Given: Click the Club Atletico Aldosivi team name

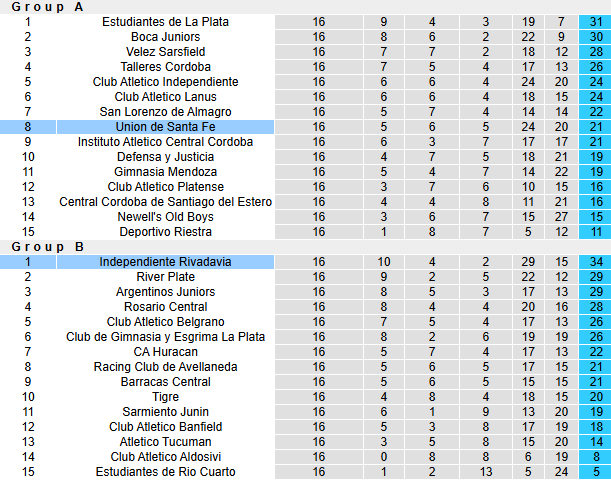Looking at the screenshot, I should pyautogui.click(x=165, y=457).
